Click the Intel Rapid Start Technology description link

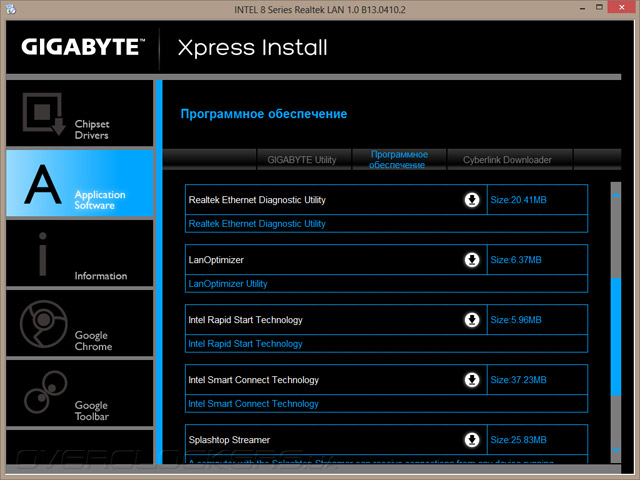pyautogui.click(x=245, y=344)
